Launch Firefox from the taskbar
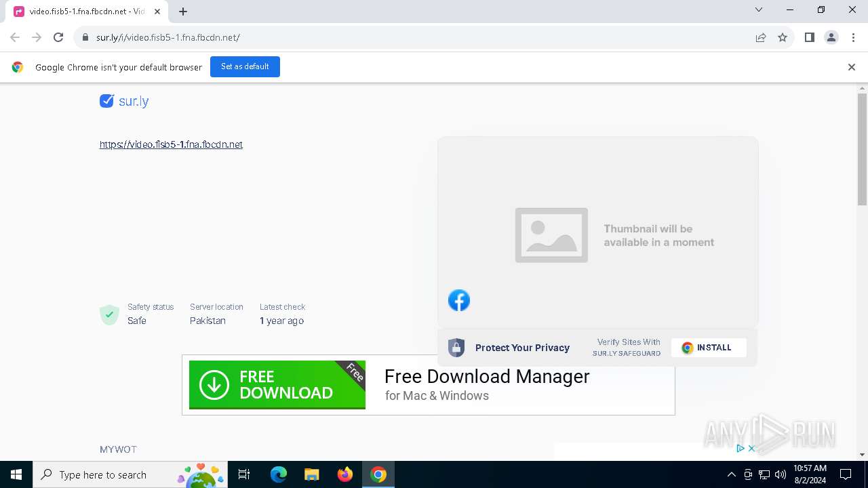The width and height of the screenshot is (868, 488). coord(345,474)
